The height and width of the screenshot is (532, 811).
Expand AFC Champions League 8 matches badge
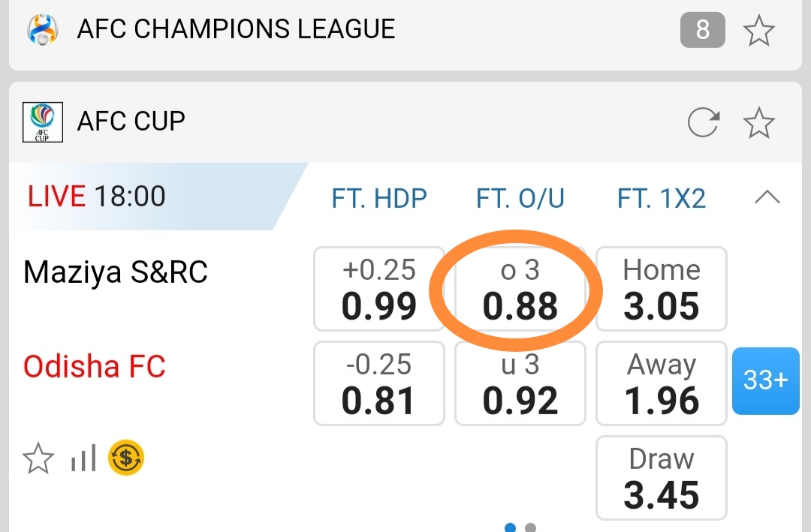pyautogui.click(x=702, y=30)
